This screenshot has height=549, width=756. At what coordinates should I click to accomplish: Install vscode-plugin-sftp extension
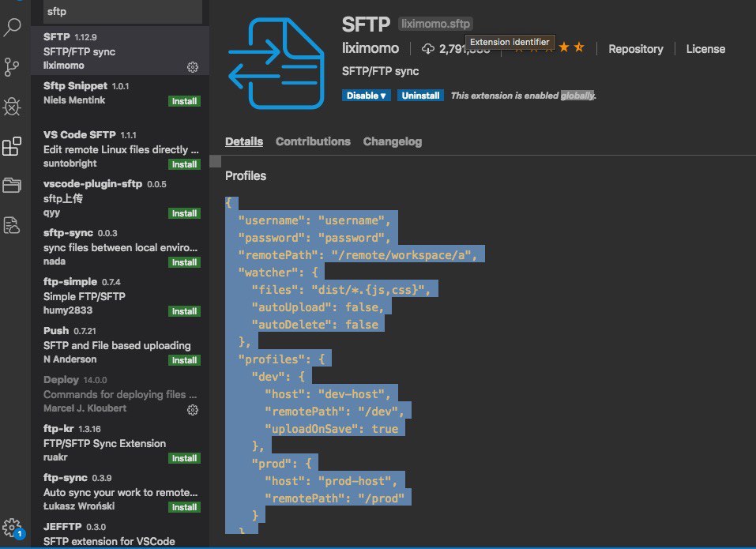(184, 213)
